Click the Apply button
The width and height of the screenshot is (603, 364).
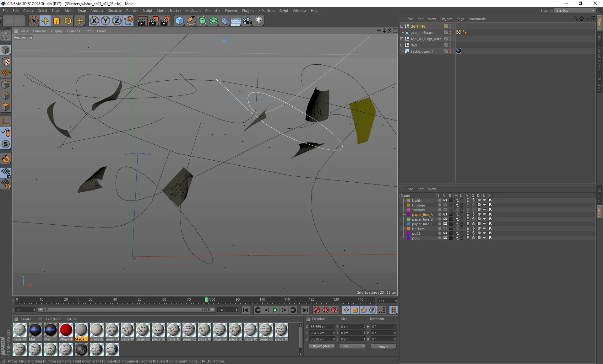(x=383, y=346)
